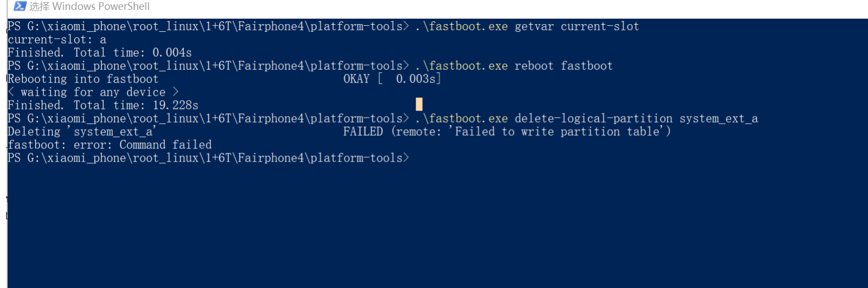Click 'Failed to write partition table' message
This screenshot has height=288, width=868.
557,132
